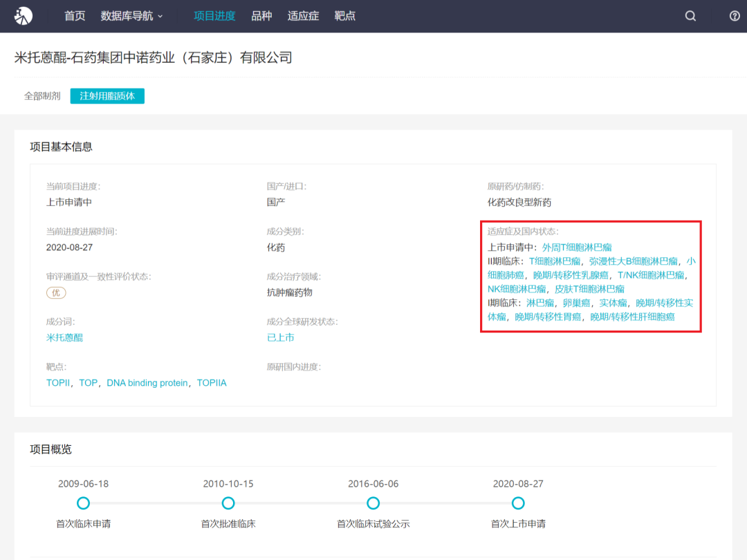Click the 2016-06-06 首次临床试验公示 timeline marker

click(373, 503)
